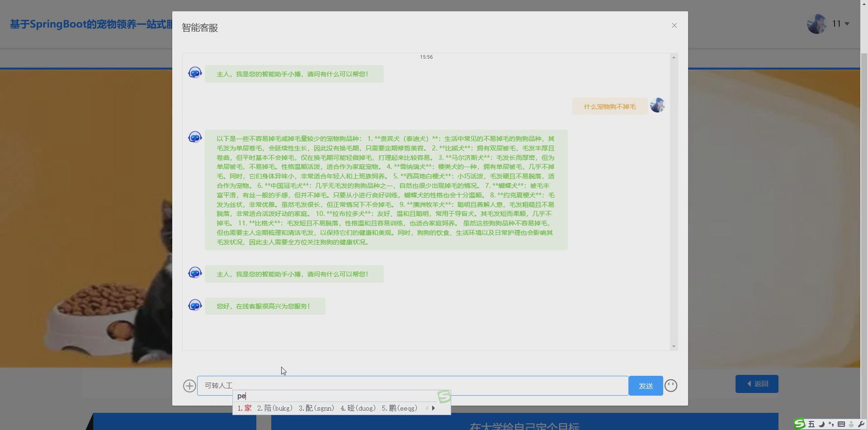Click the top-right user avatar

(x=817, y=24)
